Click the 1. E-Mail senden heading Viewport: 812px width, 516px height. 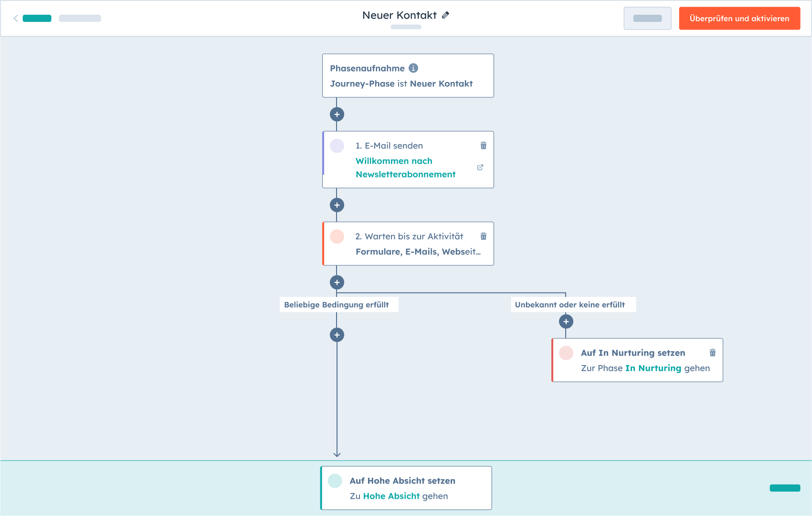click(389, 146)
